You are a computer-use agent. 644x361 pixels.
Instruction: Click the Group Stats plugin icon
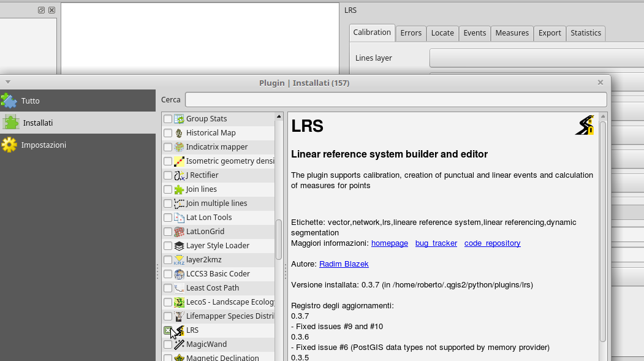(179, 119)
